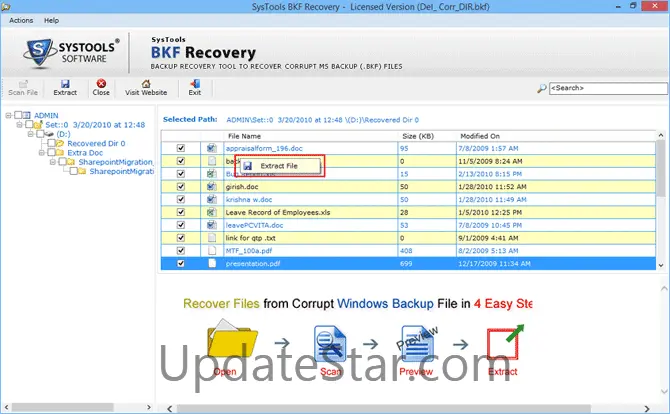
Task: Uncheck Leave Record of Employees.xls checkbox
Action: 181,212
